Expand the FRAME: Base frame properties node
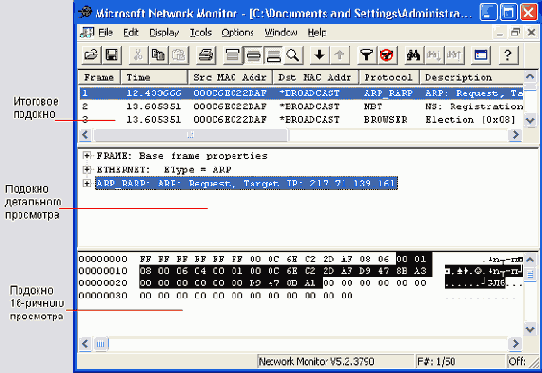The width and height of the screenshot is (542, 373). click(x=87, y=156)
